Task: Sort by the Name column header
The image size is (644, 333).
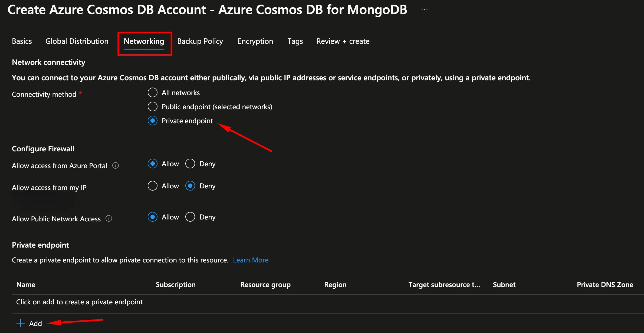Action: [26, 285]
